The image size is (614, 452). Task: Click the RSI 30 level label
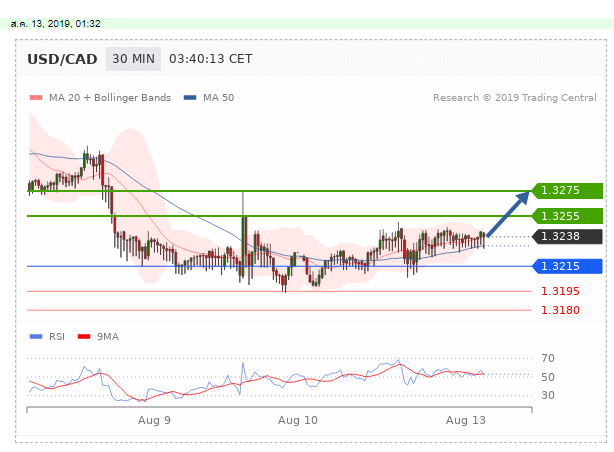548,395
